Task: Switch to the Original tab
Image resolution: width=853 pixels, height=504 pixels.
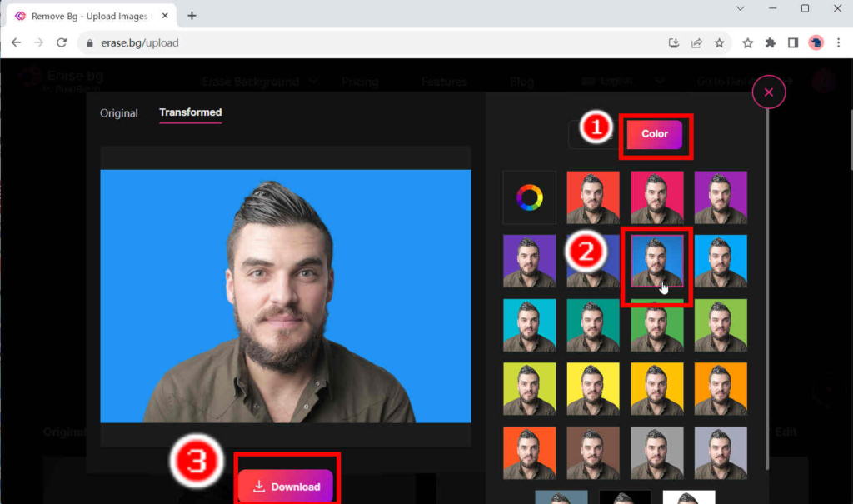Action: pos(118,112)
